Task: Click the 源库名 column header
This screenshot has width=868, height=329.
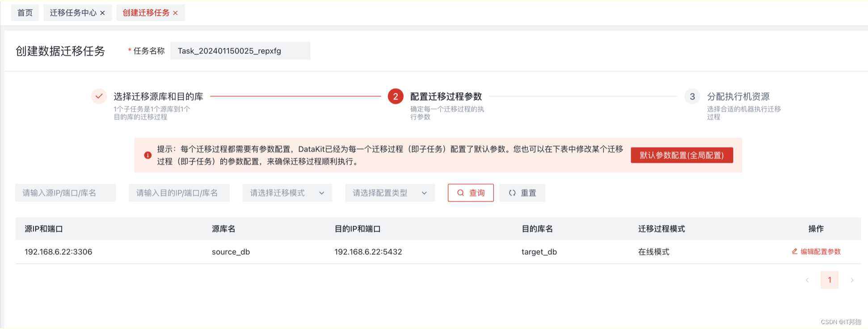Action: pos(223,229)
